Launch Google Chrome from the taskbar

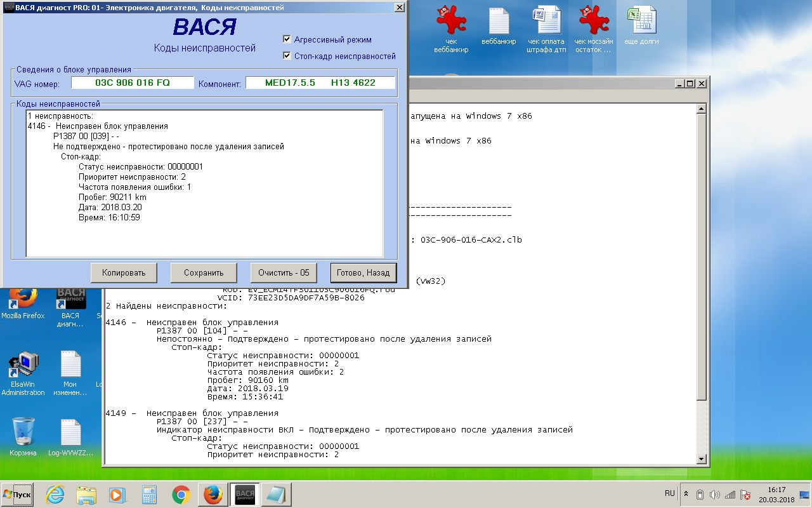click(x=181, y=495)
